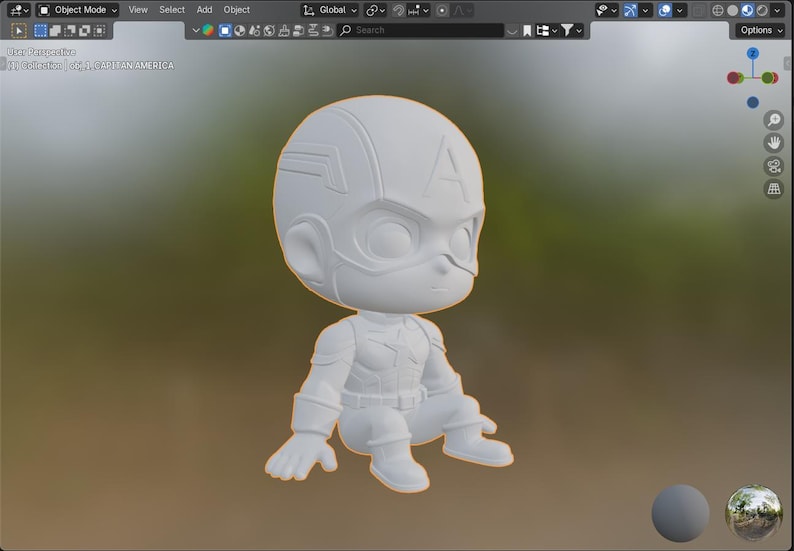Expand the chevron before the colorful icon
This screenshot has width=794, height=551.
[x=195, y=30]
